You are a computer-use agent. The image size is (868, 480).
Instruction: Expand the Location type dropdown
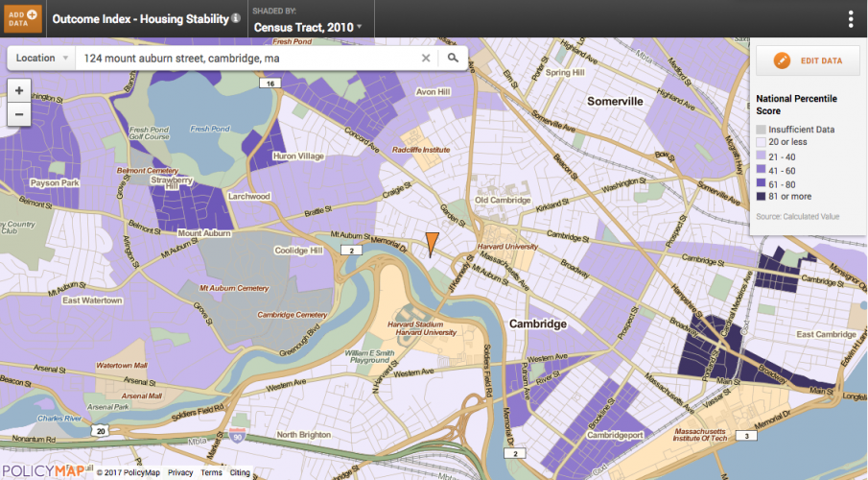click(41, 59)
